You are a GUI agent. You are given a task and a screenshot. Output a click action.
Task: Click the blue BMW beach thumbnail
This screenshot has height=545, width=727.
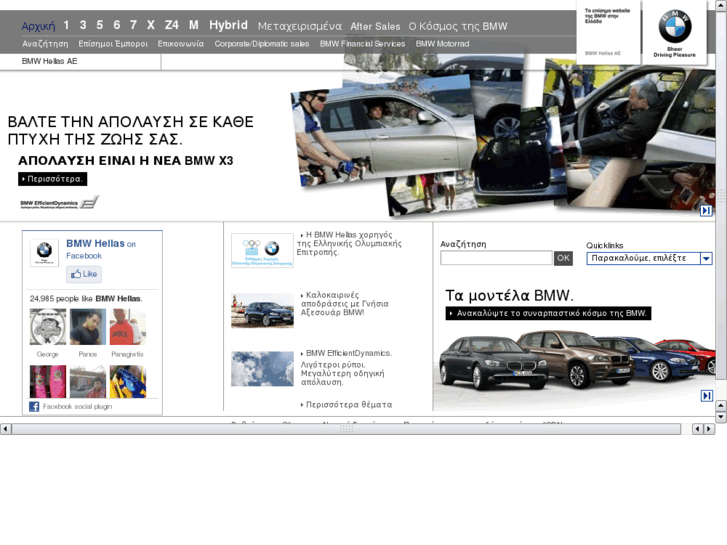coord(262,310)
